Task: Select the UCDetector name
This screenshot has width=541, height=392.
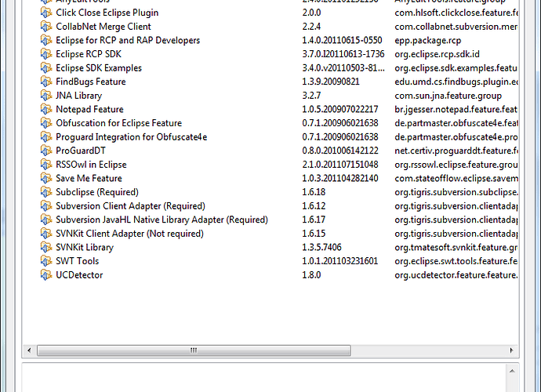Action: point(79,275)
